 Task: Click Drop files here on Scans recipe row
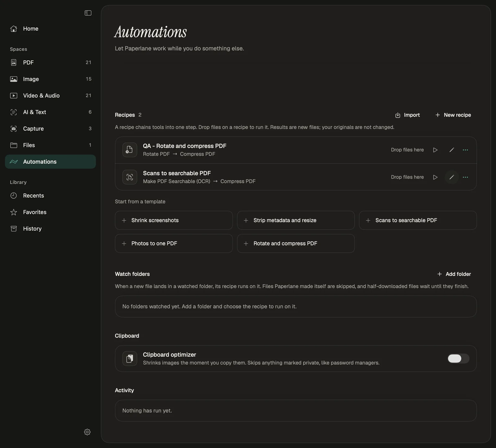pos(407,177)
